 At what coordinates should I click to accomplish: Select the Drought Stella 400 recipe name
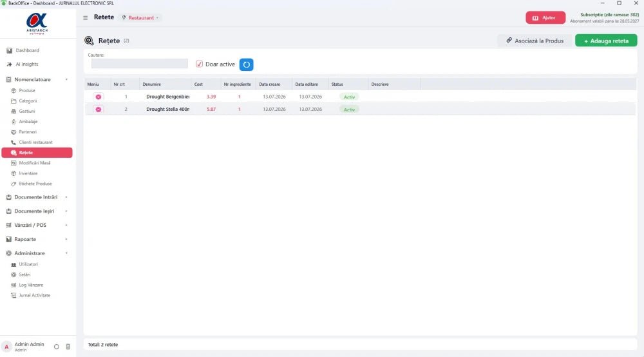167,110
